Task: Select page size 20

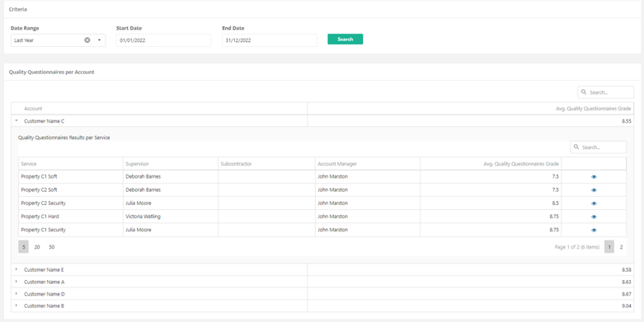Action: 37,247
